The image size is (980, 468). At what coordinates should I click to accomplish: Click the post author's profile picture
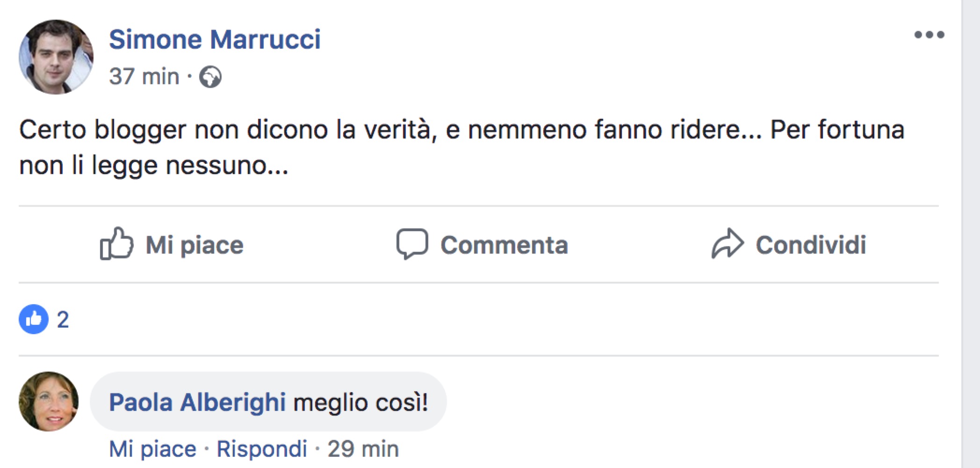coord(56,57)
